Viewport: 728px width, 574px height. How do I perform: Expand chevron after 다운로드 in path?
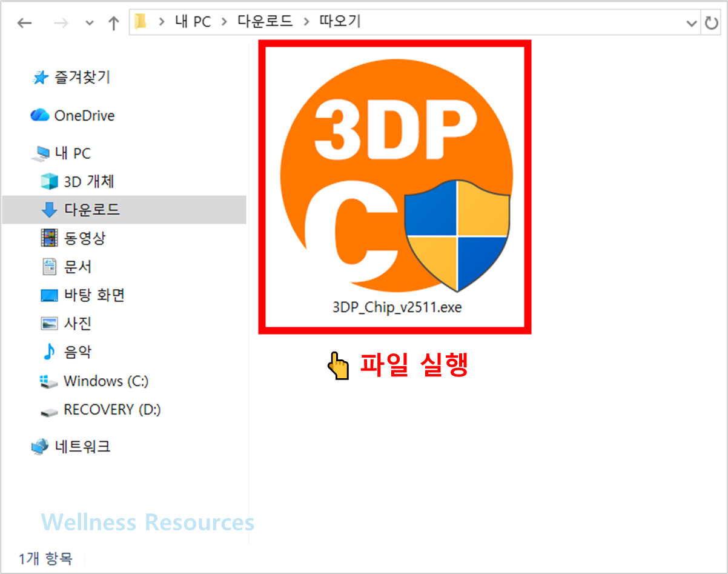tap(306, 23)
